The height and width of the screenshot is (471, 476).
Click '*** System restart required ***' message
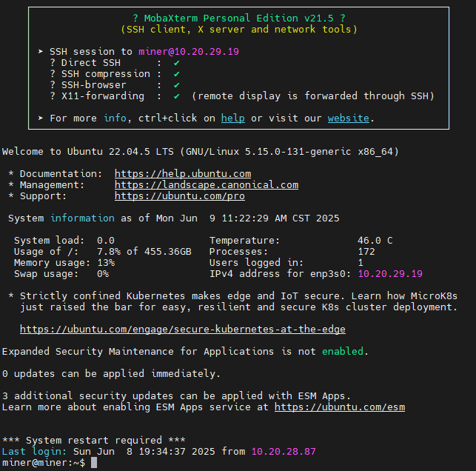click(x=93, y=441)
